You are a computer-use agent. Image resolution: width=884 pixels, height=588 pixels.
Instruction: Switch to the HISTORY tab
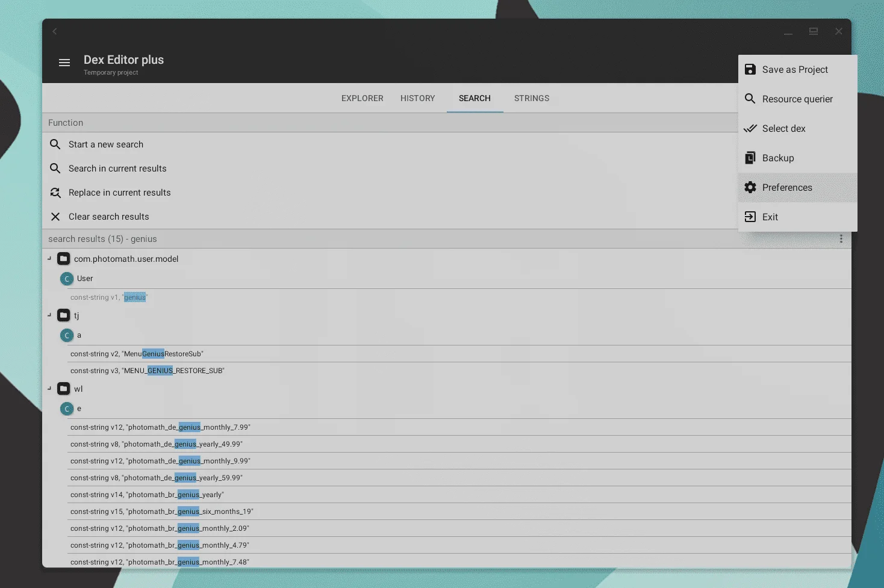point(418,98)
